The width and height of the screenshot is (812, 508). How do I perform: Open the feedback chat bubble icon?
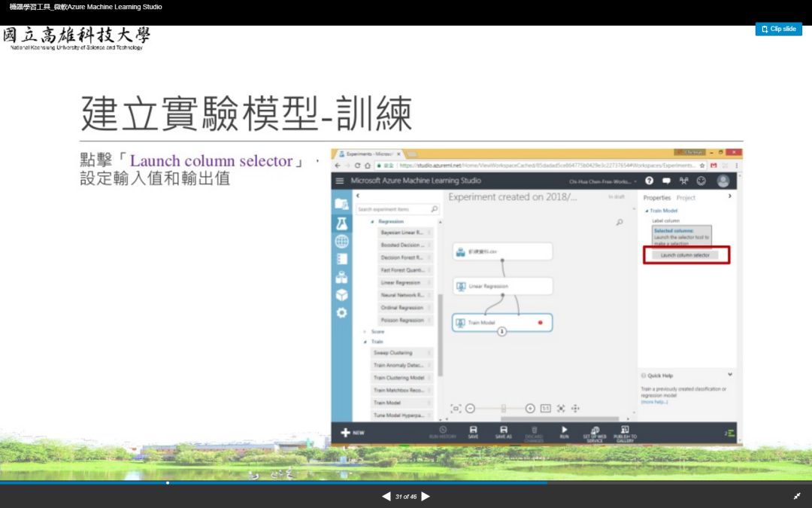[666, 181]
